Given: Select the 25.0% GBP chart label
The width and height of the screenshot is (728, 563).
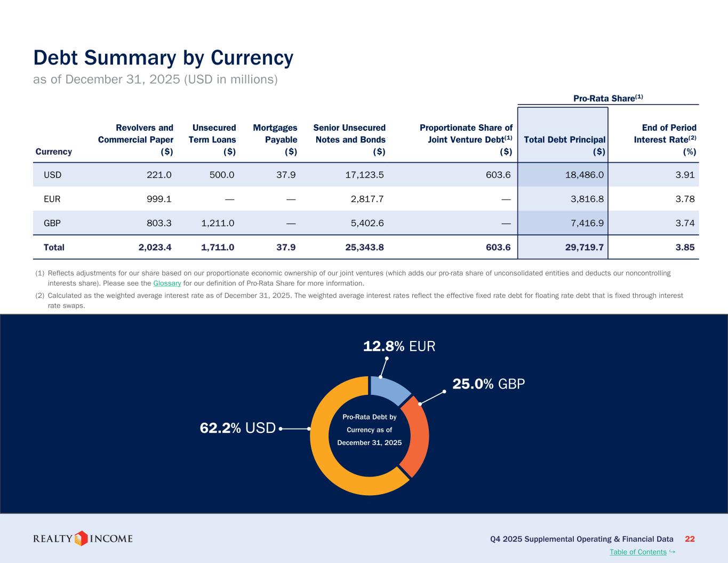Looking at the screenshot, I should 489,384.
